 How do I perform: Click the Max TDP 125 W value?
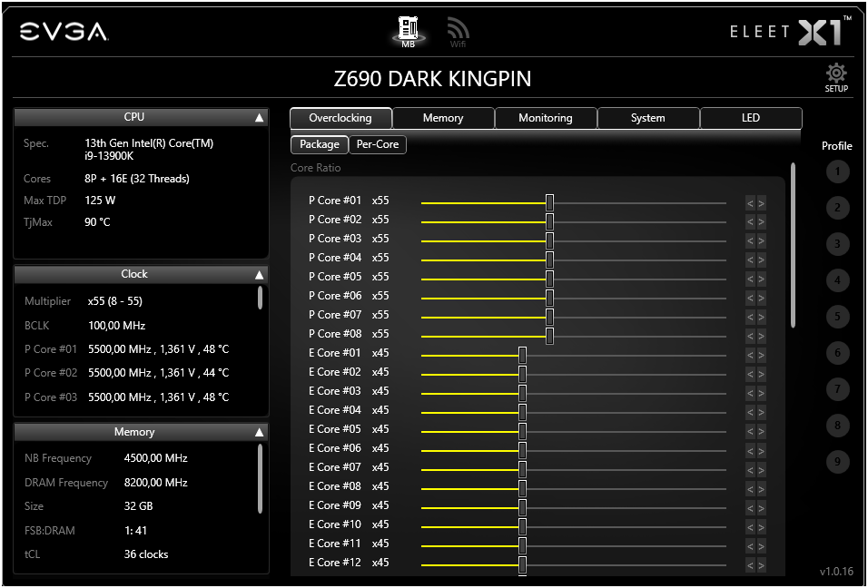click(x=100, y=201)
